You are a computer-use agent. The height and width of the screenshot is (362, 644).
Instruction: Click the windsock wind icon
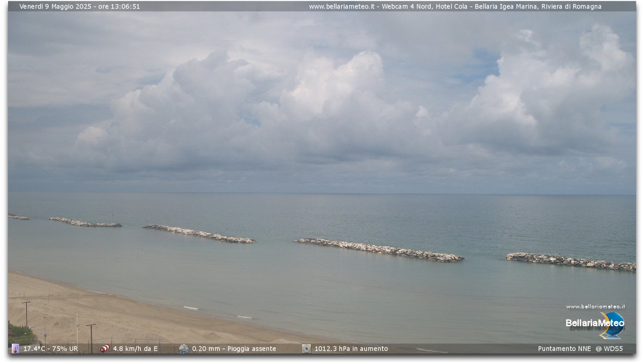(x=105, y=348)
